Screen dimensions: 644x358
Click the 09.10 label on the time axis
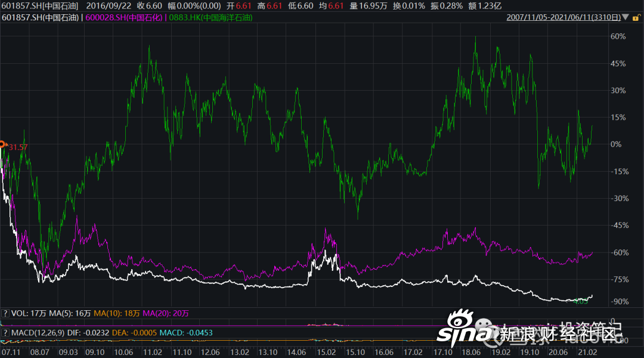point(95,352)
